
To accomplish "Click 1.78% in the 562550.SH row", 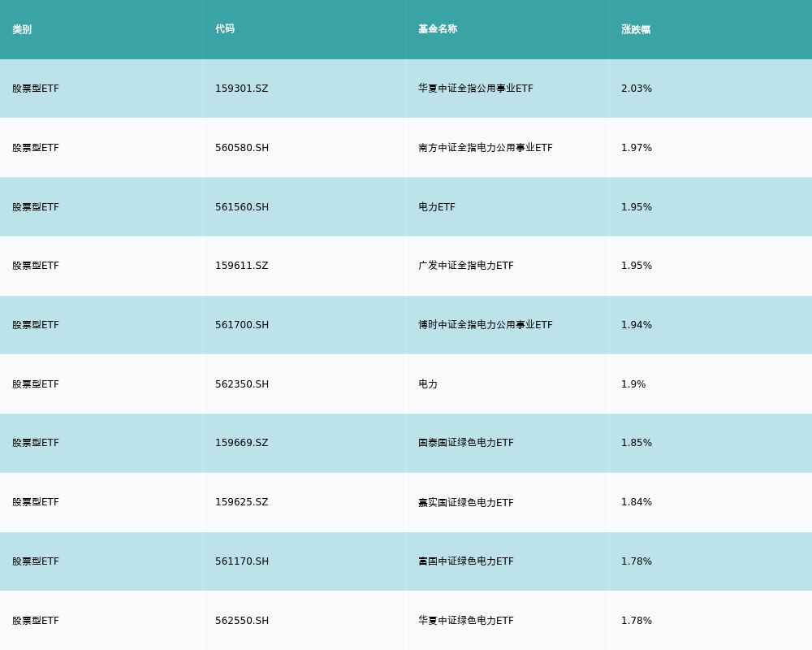I will [637, 621].
